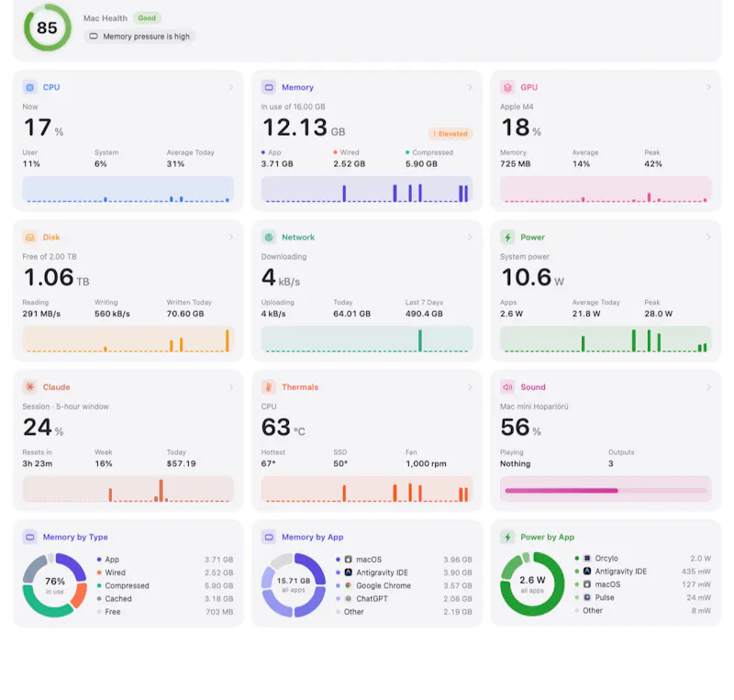The height and width of the screenshot is (700, 734).
Task: Click the ChatGPT app icon
Action: coord(349,599)
